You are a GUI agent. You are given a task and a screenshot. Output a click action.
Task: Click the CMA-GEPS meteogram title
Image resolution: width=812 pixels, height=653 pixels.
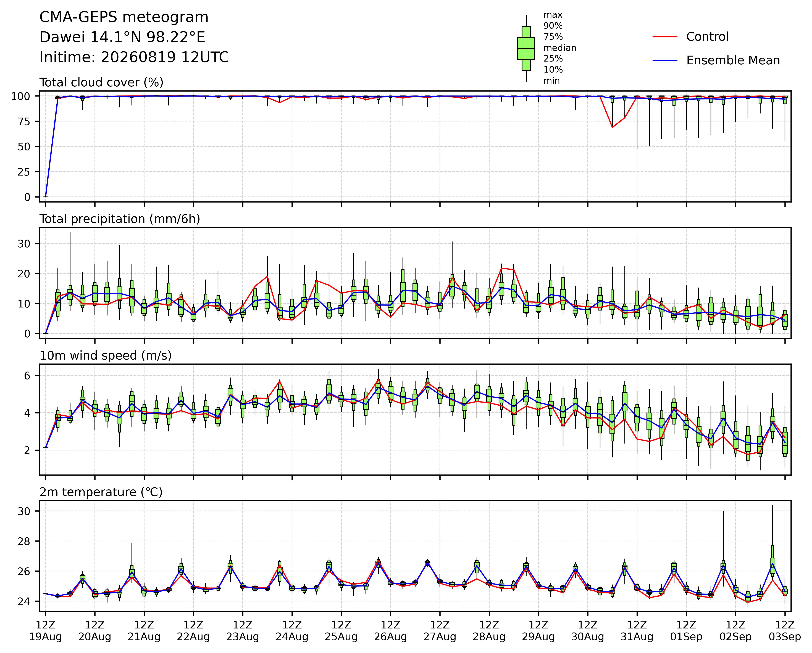point(124,18)
